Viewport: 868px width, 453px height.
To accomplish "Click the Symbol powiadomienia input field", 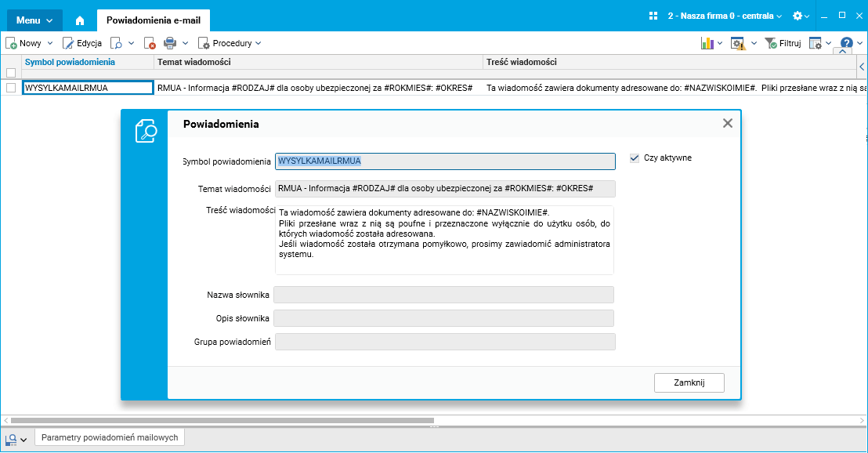I will point(445,161).
